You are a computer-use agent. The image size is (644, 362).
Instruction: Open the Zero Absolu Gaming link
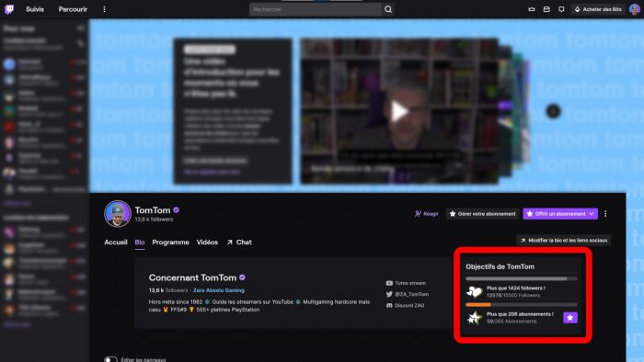219,290
